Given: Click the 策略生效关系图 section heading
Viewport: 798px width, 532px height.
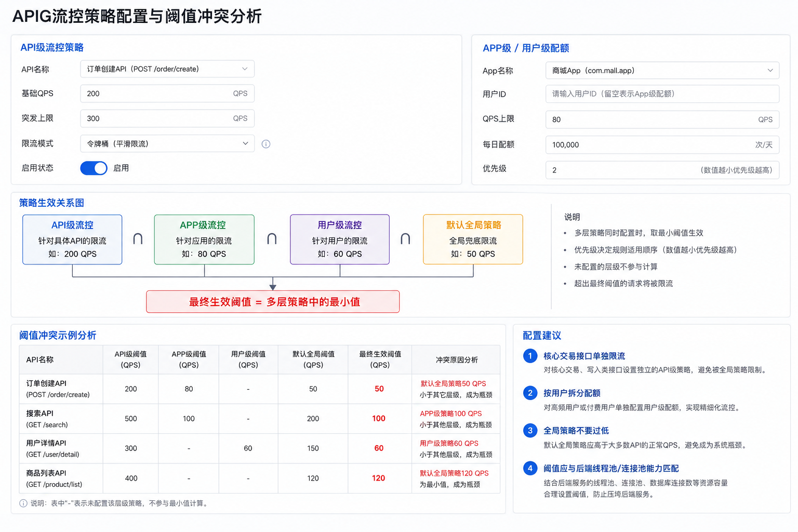Looking at the screenshot, I should 51,203.
